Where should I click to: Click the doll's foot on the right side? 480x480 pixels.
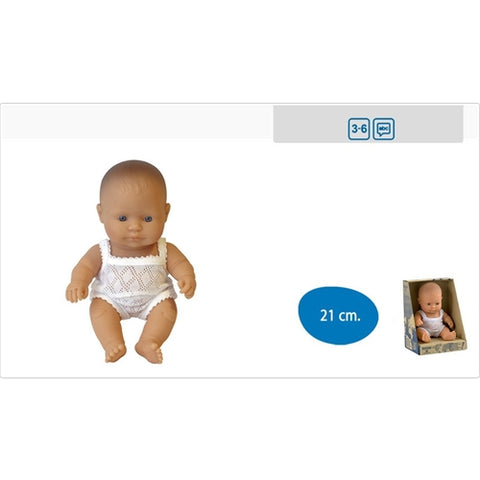pyautogui.click(x=149, y=351)
